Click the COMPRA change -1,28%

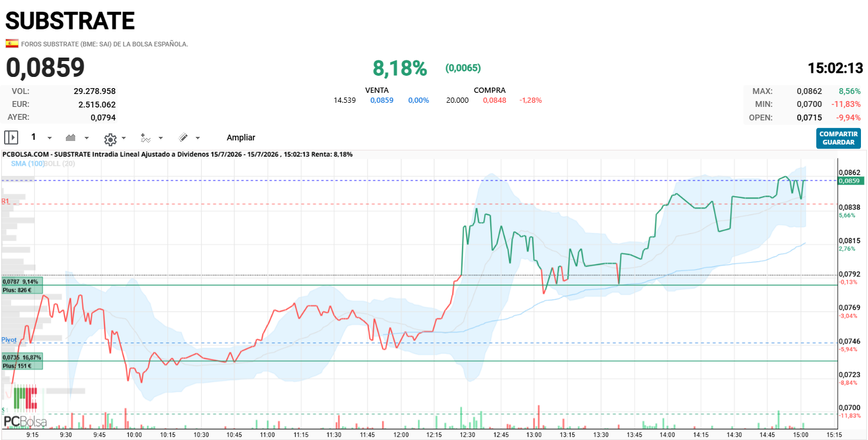[530, 100]
